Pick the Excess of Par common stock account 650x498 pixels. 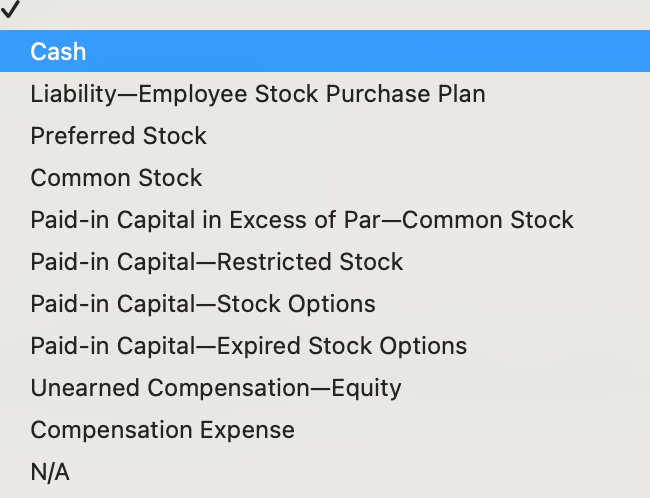(x=302, y=220)
